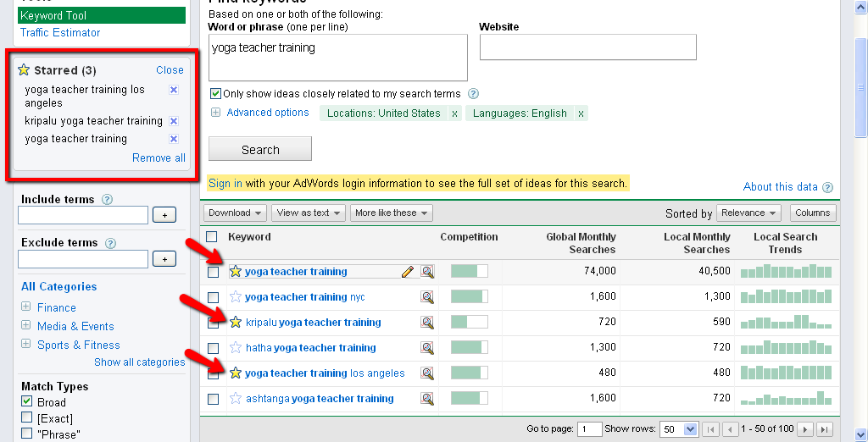The width and height of the screenshot is (868, 442).
Task: Open the 'Sorted by Relevance' dropdown
Action: coord(749,213)
